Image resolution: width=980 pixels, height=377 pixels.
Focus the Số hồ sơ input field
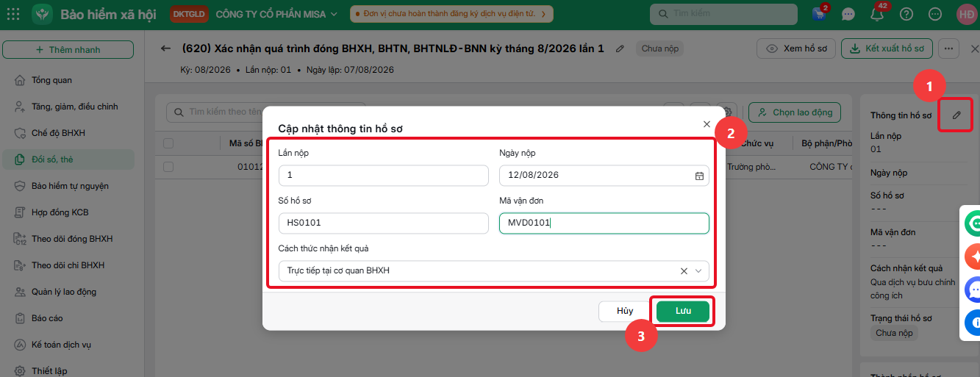click(384, 223)
